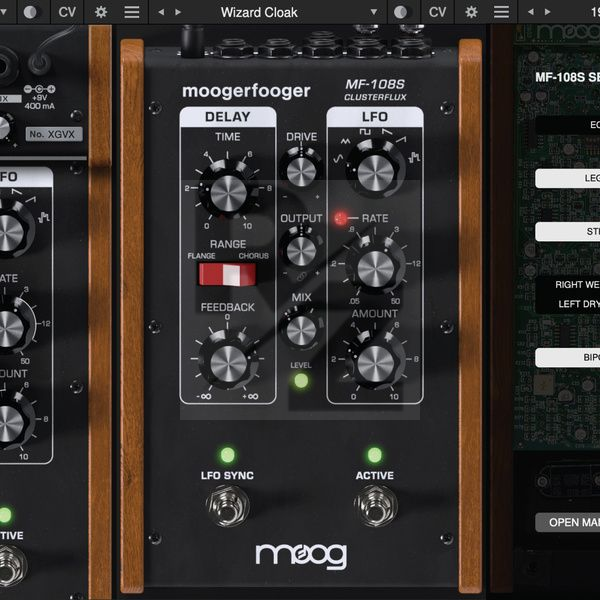Click the FEEDBACK knob
Image resolution: width=600 pixels, height=600 pixels.
pyautogui.click(x=228, y=364)
